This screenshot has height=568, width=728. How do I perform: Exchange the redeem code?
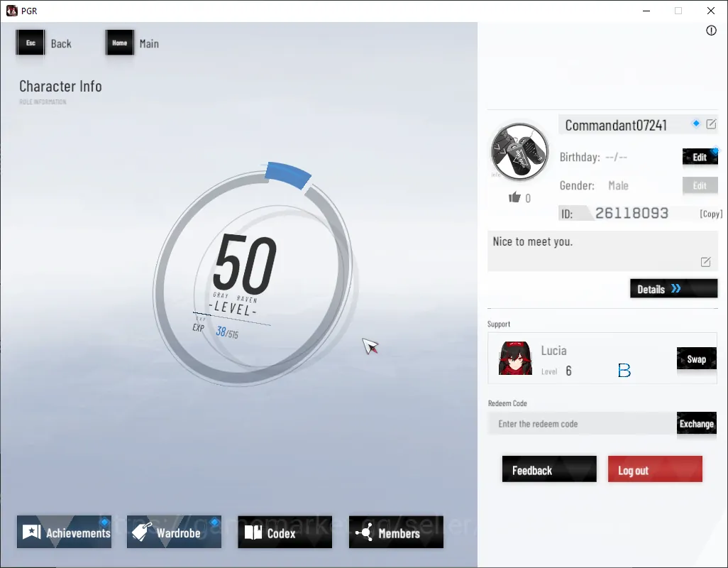click(697, 423)
